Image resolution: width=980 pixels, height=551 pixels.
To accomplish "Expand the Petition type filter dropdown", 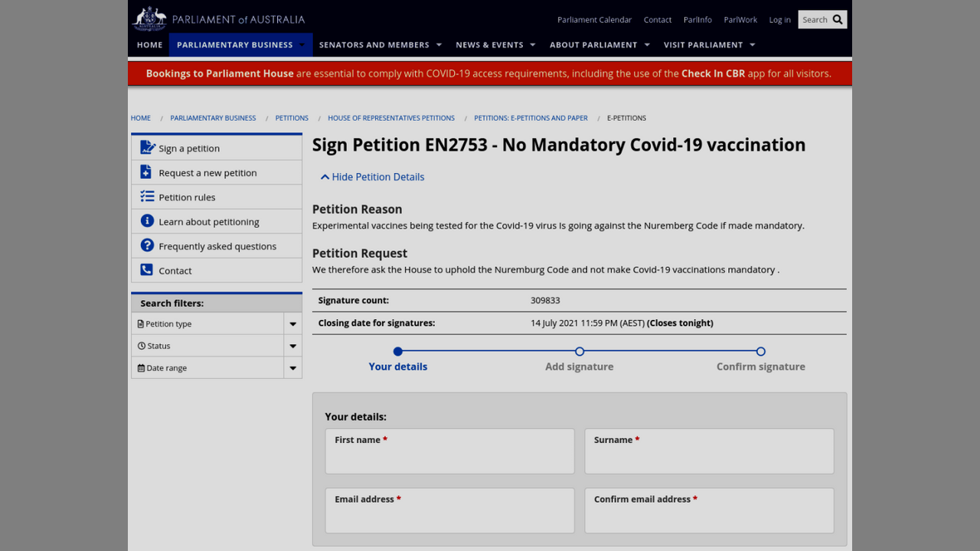I will (292, 324).
